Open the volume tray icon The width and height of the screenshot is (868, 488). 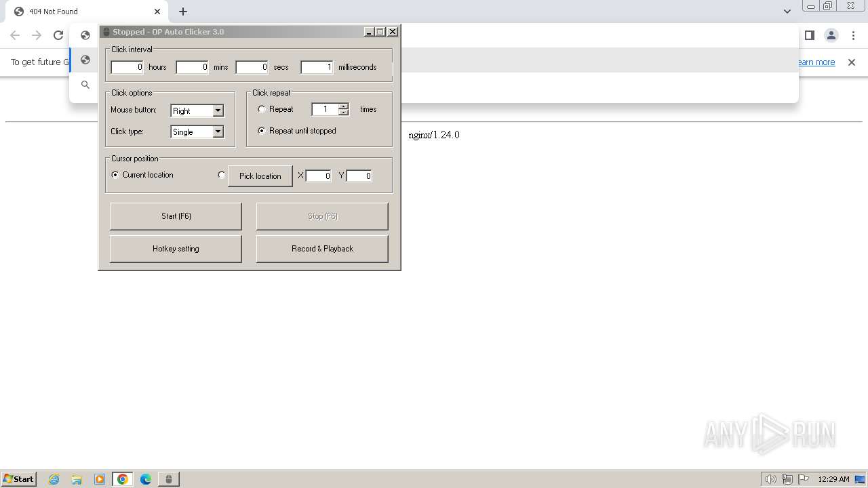[x=770, y=479]
